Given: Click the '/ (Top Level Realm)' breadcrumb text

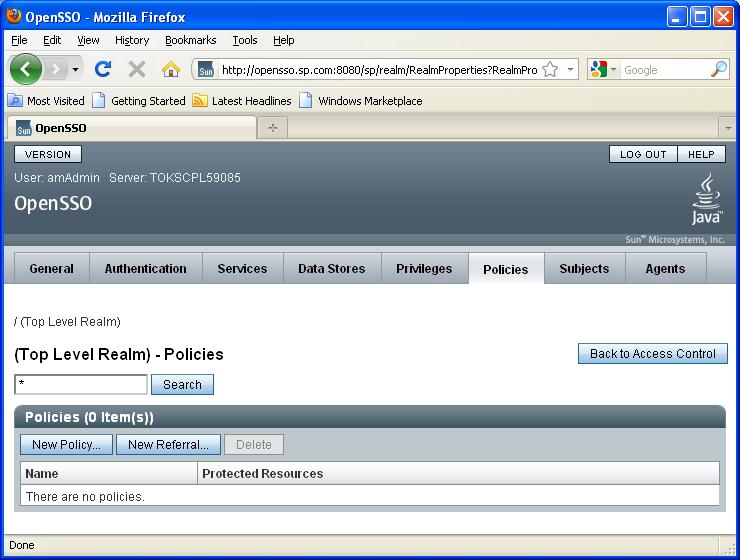Looking at the screenshot, I should click(x=67, y=322).
